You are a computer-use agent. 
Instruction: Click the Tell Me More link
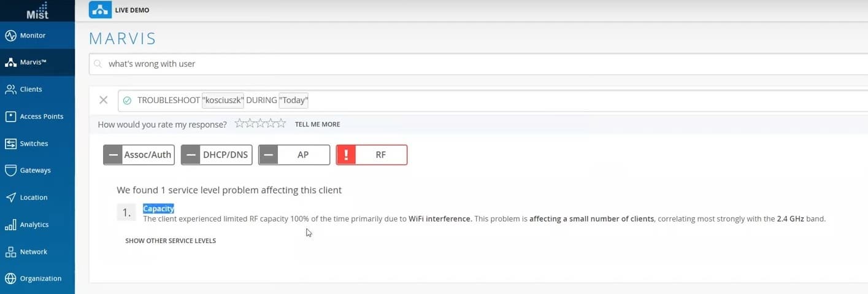317,124
